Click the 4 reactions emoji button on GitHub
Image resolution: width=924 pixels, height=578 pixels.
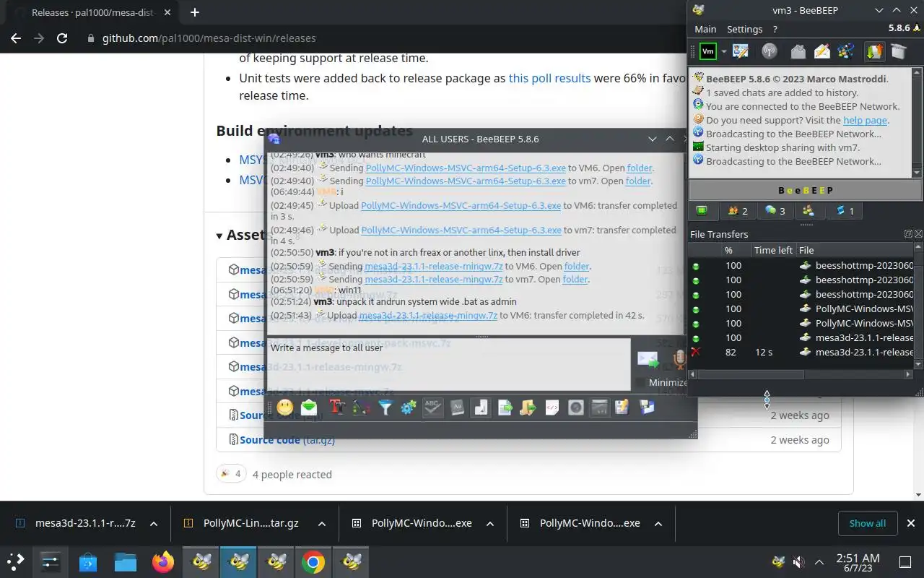[x=231, y=474]
